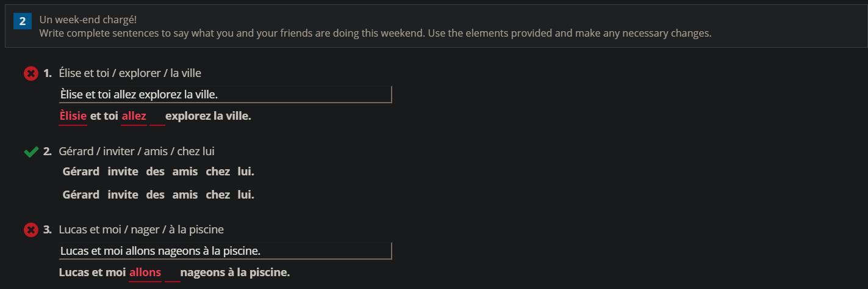Click the prompt 'Lucas et moi / nager / à la piscine'
868x289 pixels.
[x=142, y=230]
